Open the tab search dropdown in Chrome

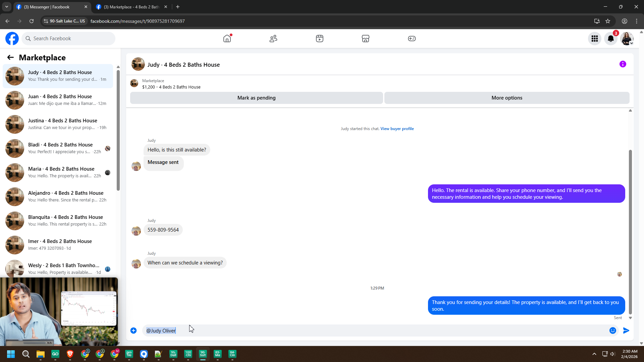[x=7, y=7]
